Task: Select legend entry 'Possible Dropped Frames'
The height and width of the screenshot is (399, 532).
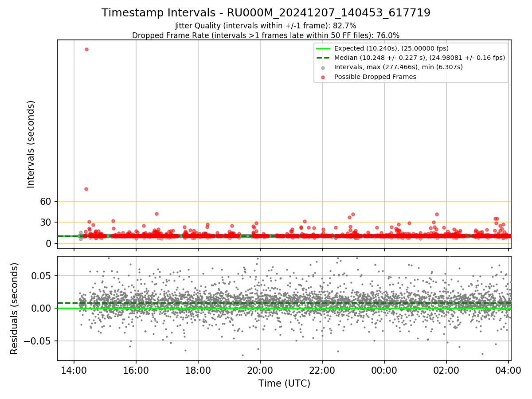Action: pyautogui.click(x=375, y=77)
